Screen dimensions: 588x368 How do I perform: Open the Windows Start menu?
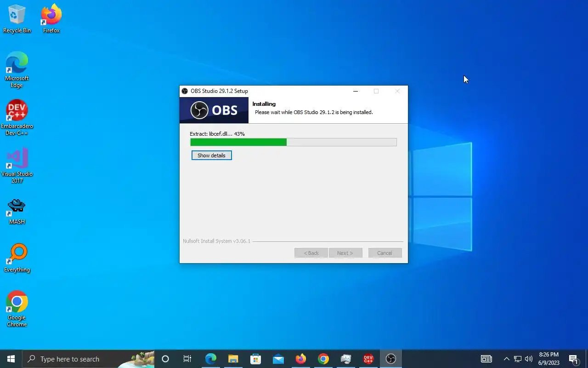pyautogui.click(x=11, y=359)
